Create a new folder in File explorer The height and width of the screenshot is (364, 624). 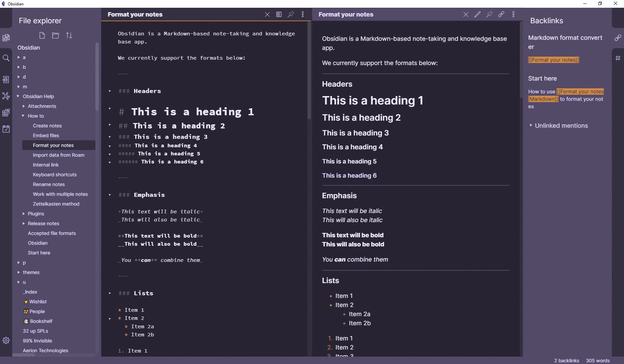point(56,35)
